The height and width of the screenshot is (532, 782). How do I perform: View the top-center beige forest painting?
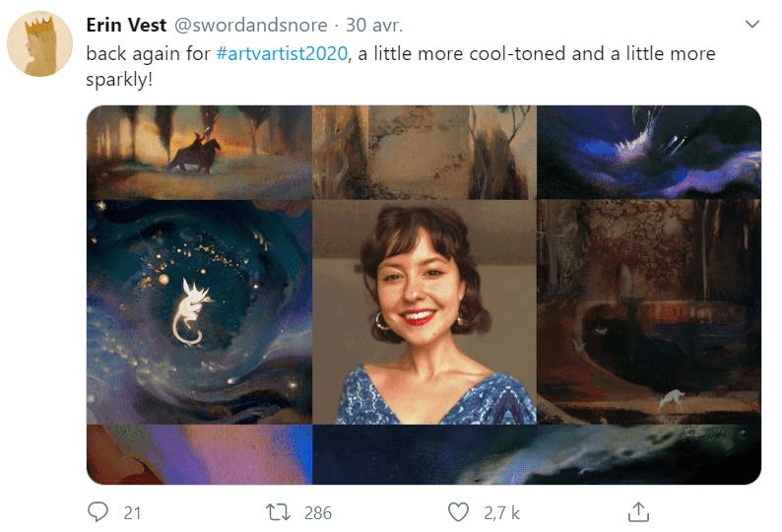(x=424, y=153)
